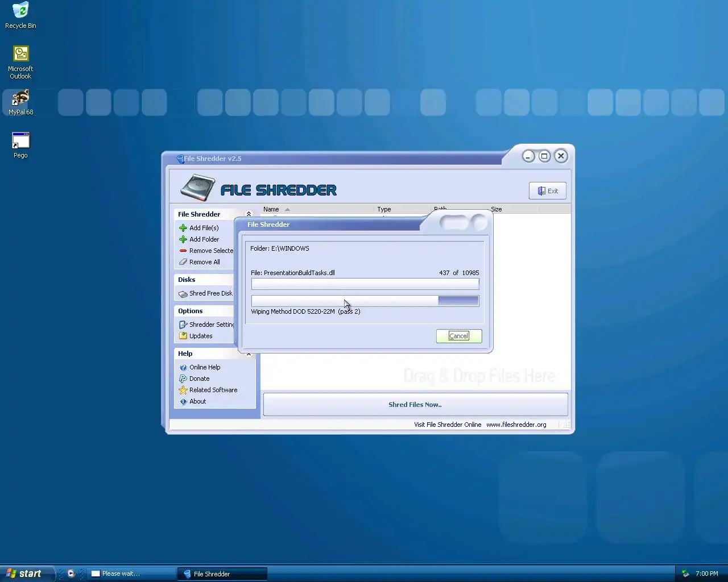Collapse the File Shredder sidebar section
The image size is (728, 582).
point(249,214)
